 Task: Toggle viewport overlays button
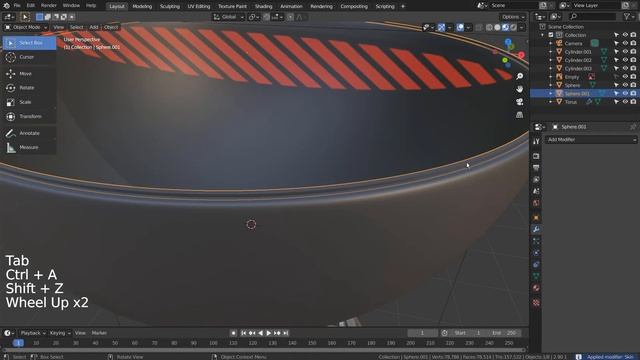[460, 27]
